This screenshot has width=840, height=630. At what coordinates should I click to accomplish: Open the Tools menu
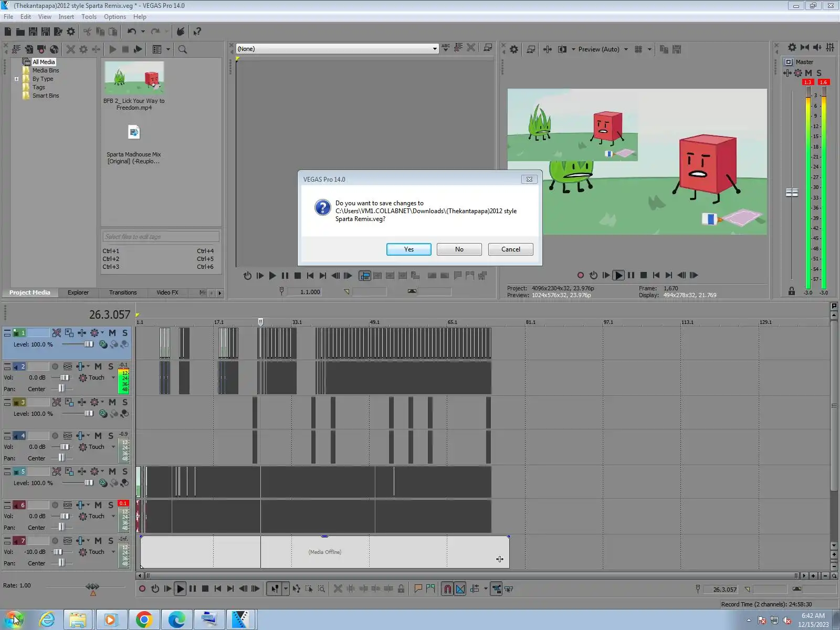[x=89, y=17]
